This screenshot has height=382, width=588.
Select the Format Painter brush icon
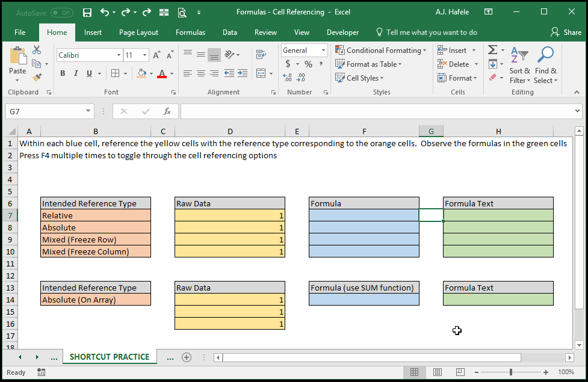pos(37,78)
